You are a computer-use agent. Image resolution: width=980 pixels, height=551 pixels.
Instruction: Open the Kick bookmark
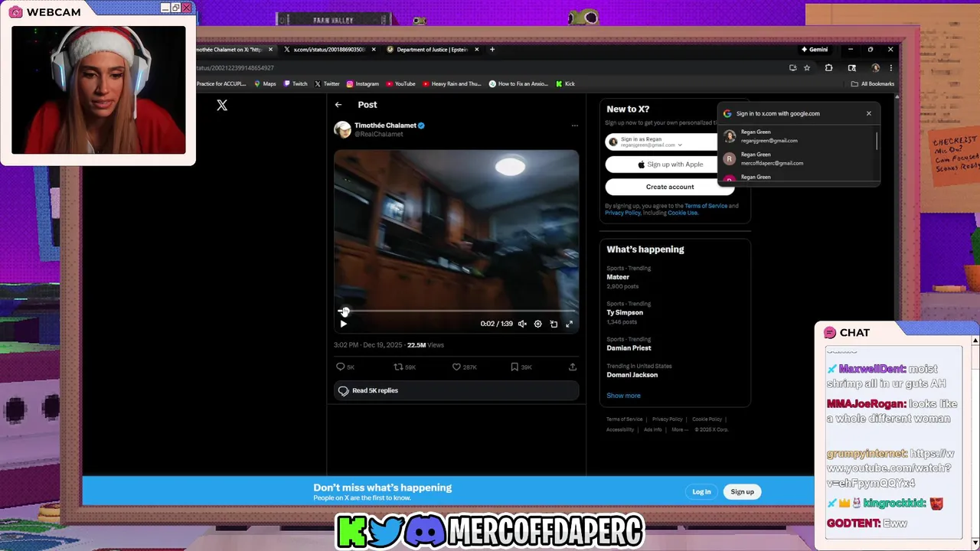pos(566,84)
